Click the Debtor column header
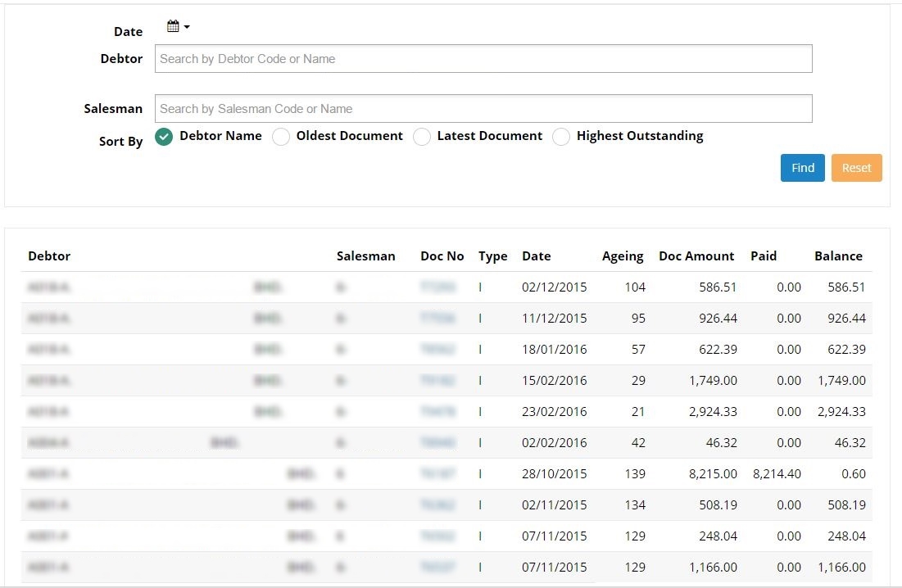The width and height of the screenshot is (902, 588). (x=49, y=256)
